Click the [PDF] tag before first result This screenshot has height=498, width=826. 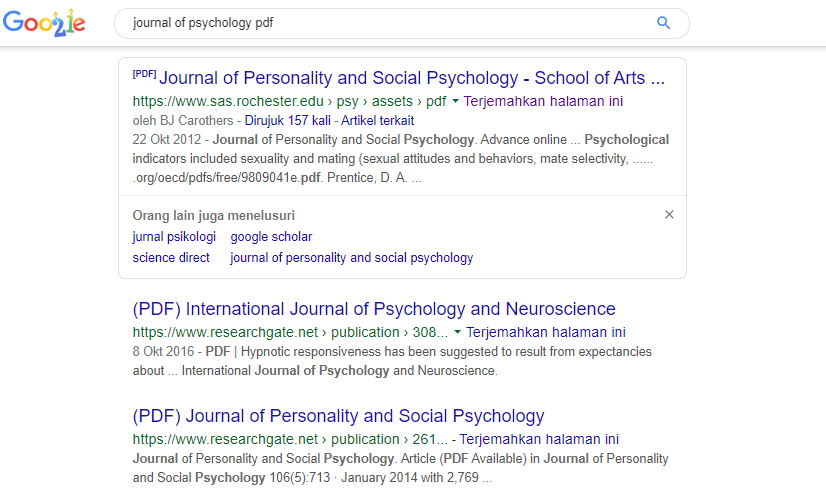[144, 74]
